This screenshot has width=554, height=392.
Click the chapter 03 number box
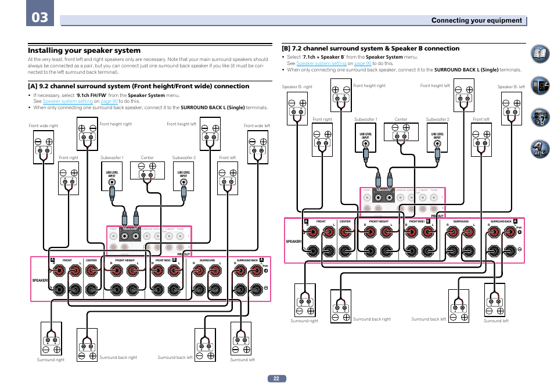[x=40, y=13]
